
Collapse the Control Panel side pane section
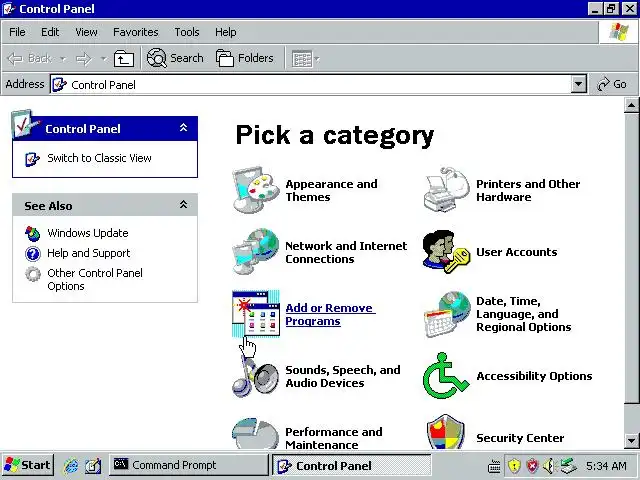[x=184, y=128]
